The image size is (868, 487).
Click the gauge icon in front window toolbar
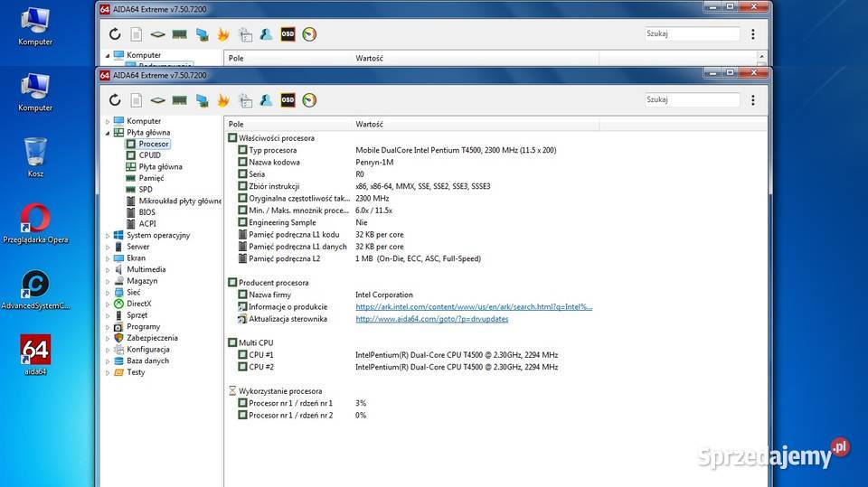coord(309,100)
